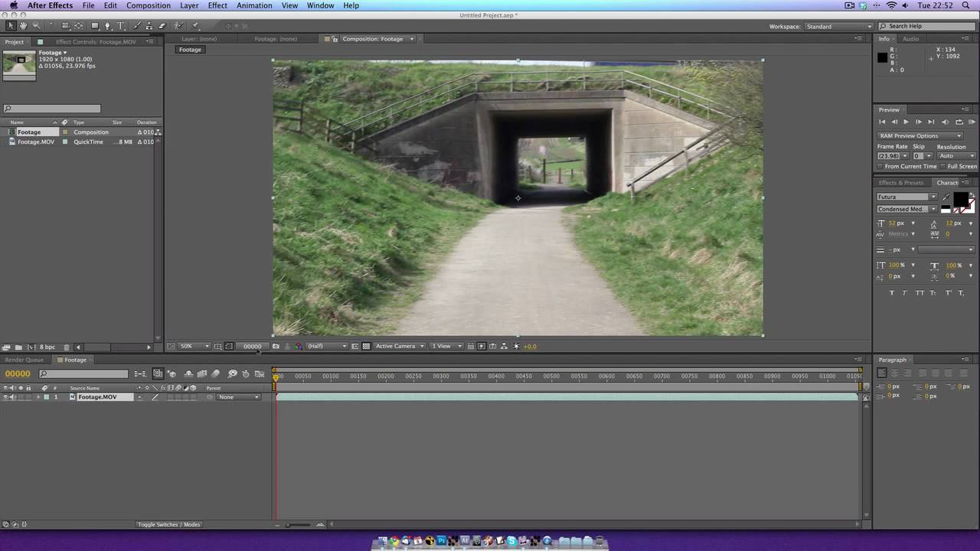Viewport: 980px width, 551px height.
Task: Click the Graph Editor icon in timeline
Action: tap(260, 373)
